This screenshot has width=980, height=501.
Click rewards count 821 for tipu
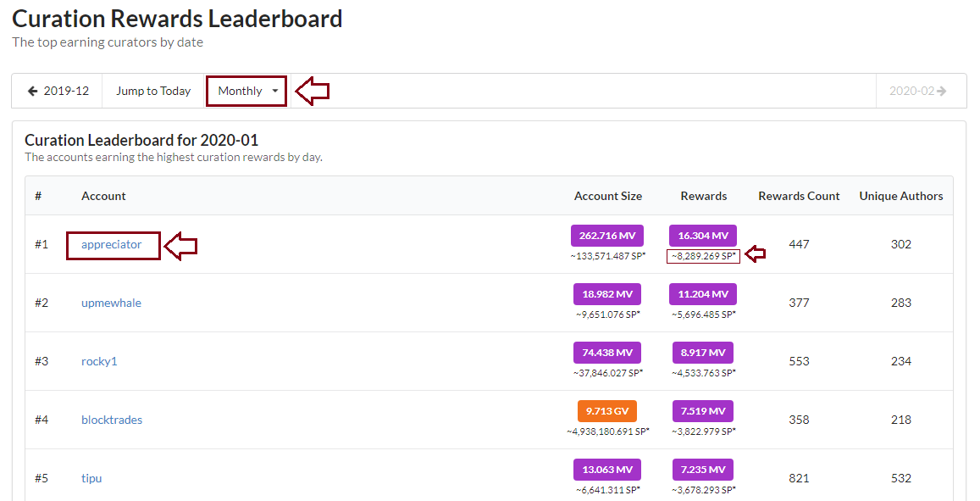[x=799, y=478]
